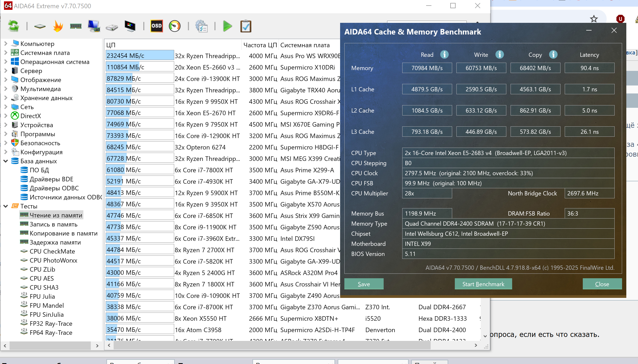Open the Report clipboard checkmark icon
Screen dimensions: 638x364
tap(246, 26)
